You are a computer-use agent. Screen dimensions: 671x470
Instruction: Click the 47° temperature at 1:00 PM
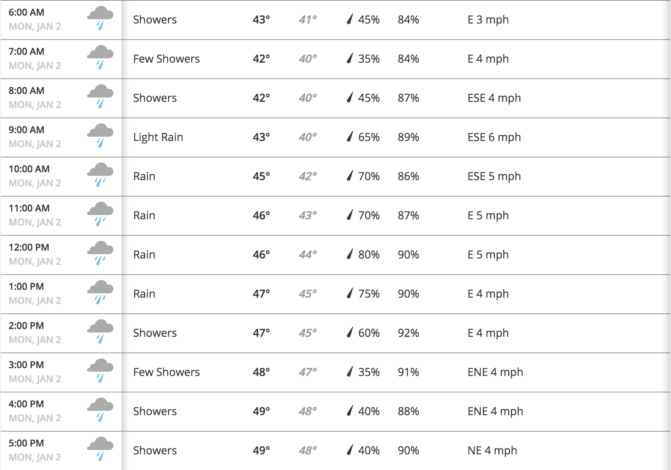coord(261,294)
